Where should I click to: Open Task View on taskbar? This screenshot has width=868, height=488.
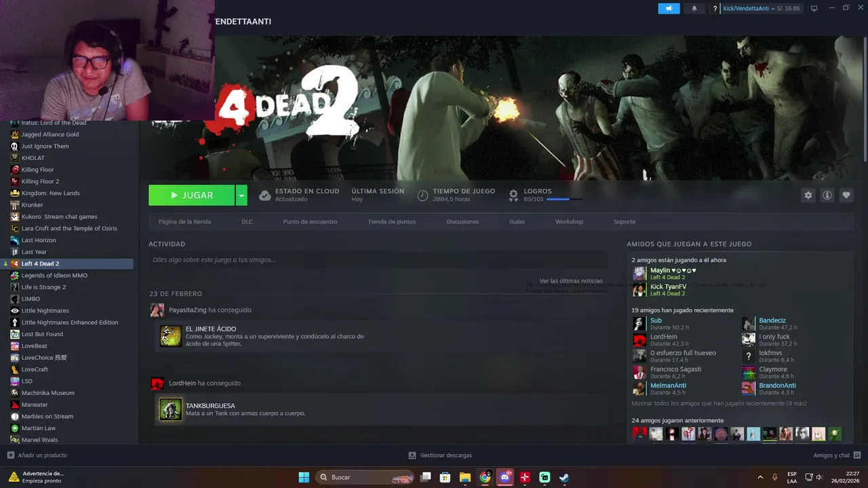[426, 477]
